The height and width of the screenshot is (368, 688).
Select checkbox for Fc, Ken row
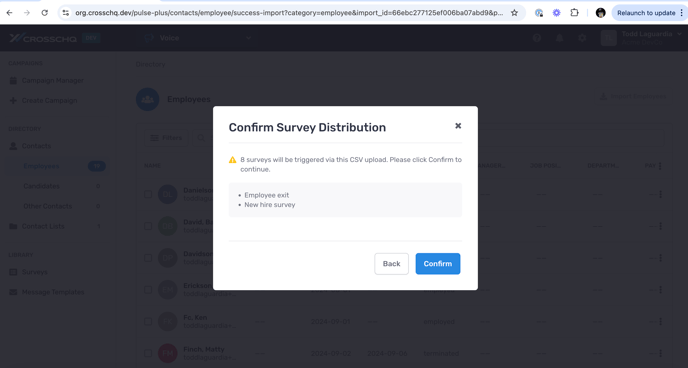click(148, 322)
